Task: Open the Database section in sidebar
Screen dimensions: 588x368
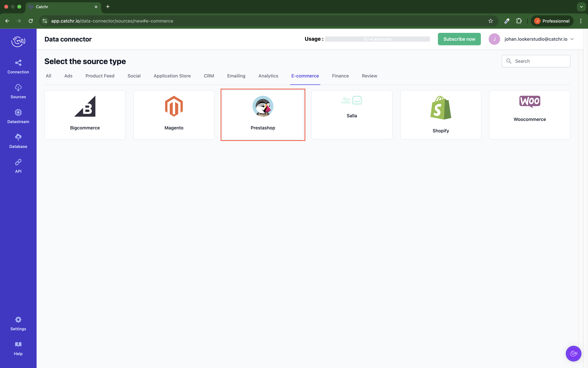Action: tap(18, 141)
